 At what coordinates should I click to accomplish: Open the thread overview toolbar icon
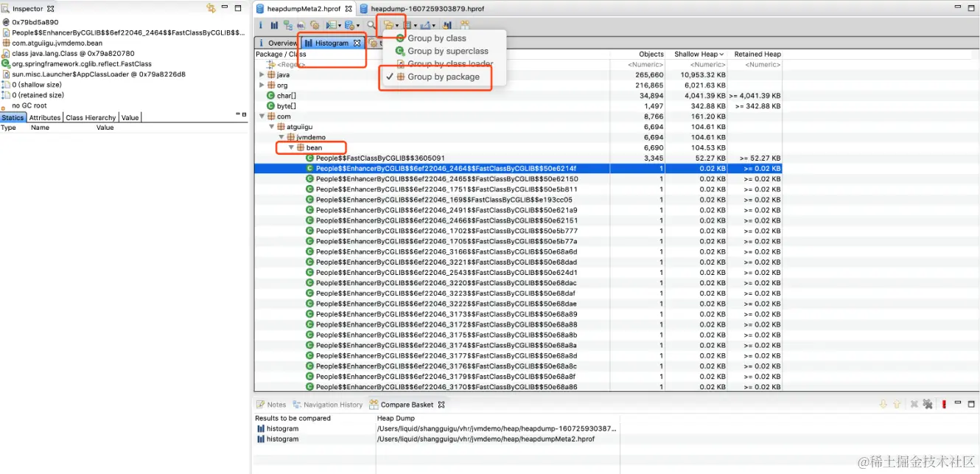pos(315,25)
